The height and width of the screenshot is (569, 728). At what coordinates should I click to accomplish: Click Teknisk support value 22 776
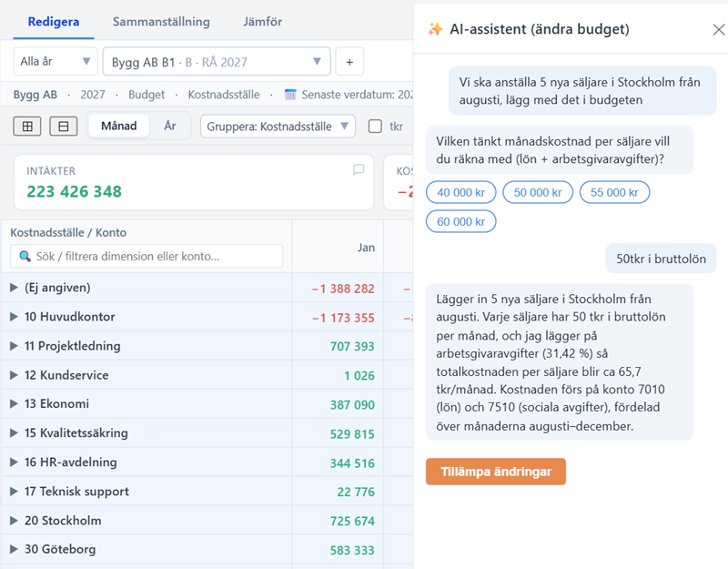(x=356, y=492)
